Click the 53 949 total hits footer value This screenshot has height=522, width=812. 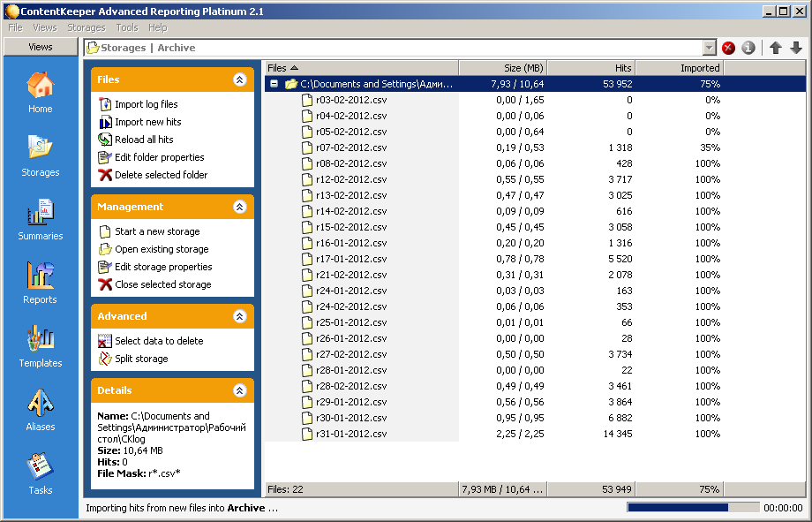pyautogui.click(x=617, y=489)
